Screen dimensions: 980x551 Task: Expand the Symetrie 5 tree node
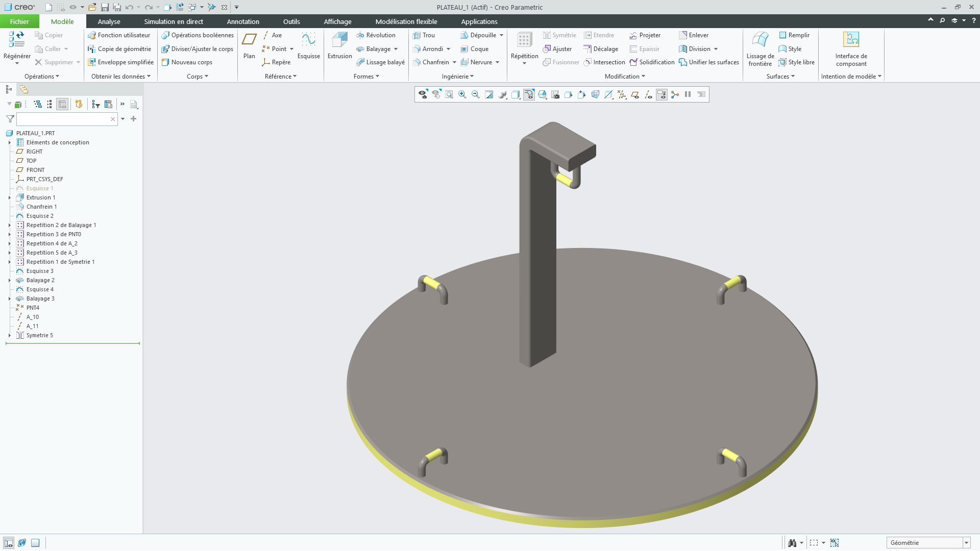coord(10,335)
